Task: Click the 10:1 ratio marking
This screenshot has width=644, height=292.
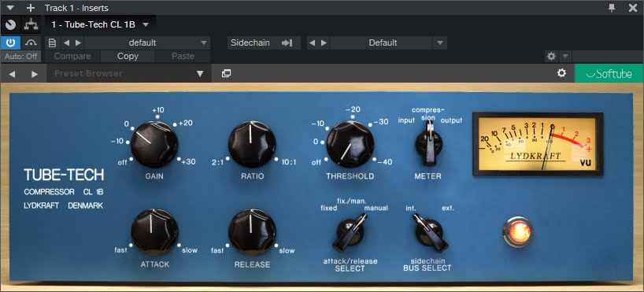Action: coord(289,162)
